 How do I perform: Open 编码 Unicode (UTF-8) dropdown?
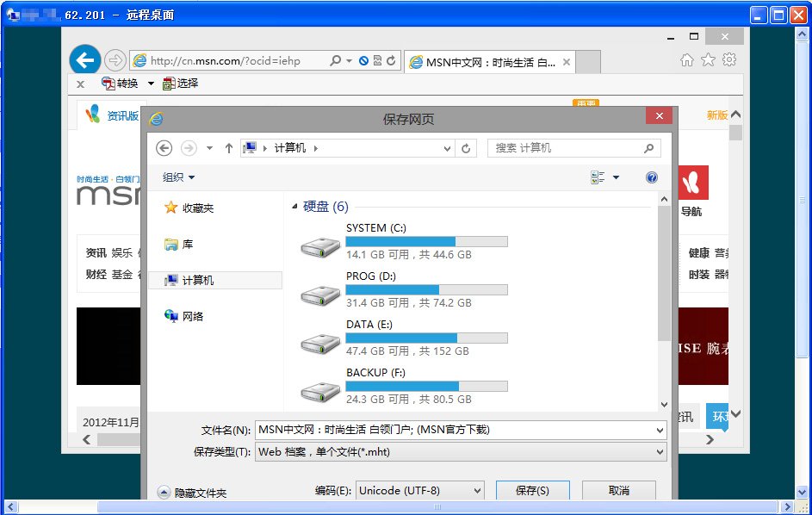coord(420,490)
